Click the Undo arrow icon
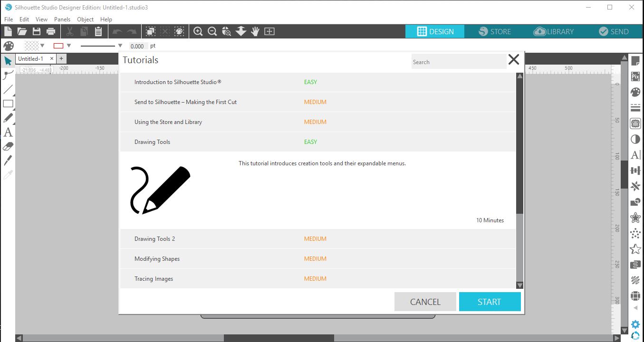This screenshot has width=644, height=342. pyautogui.click(x=117, y=31)
